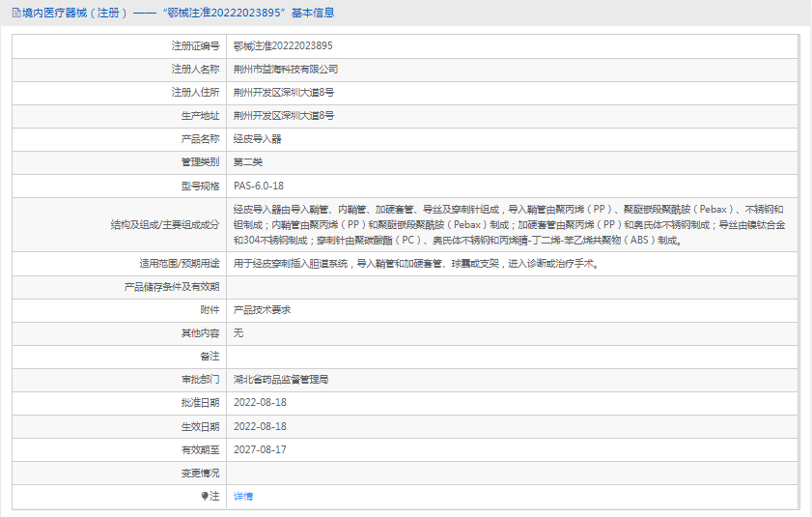Click the intended use text 用于经皮穿刺插入胆道系统

[x=416, y=264]
